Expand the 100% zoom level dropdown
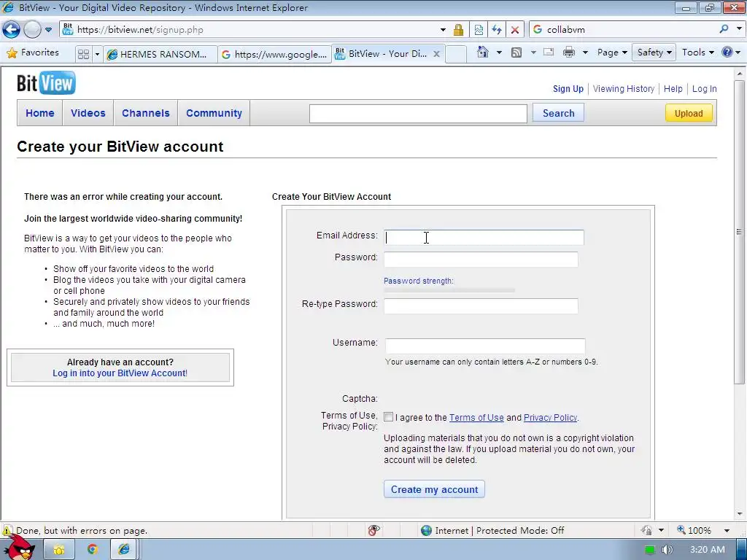Image resolution: width=747 pixels, height=560 pixels. [x=727, y=531]
